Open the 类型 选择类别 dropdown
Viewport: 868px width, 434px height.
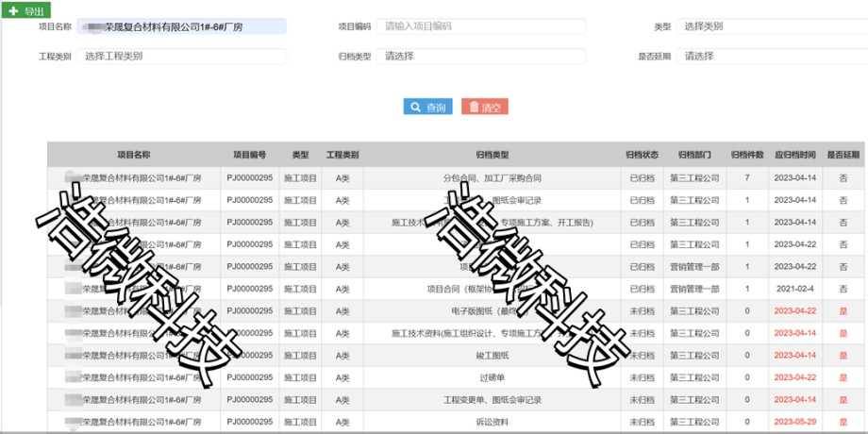[772, 26]
